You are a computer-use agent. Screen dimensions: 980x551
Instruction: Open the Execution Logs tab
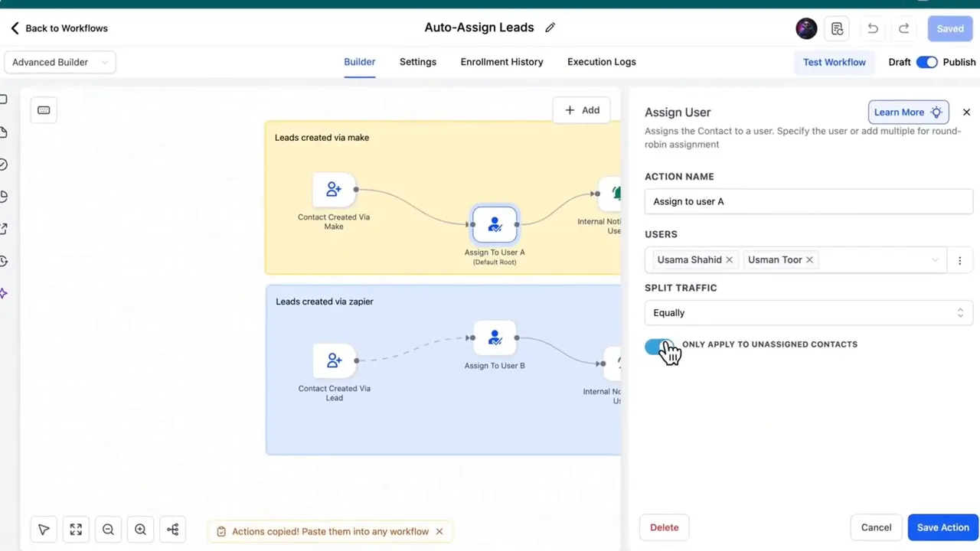tap(602, 62)
